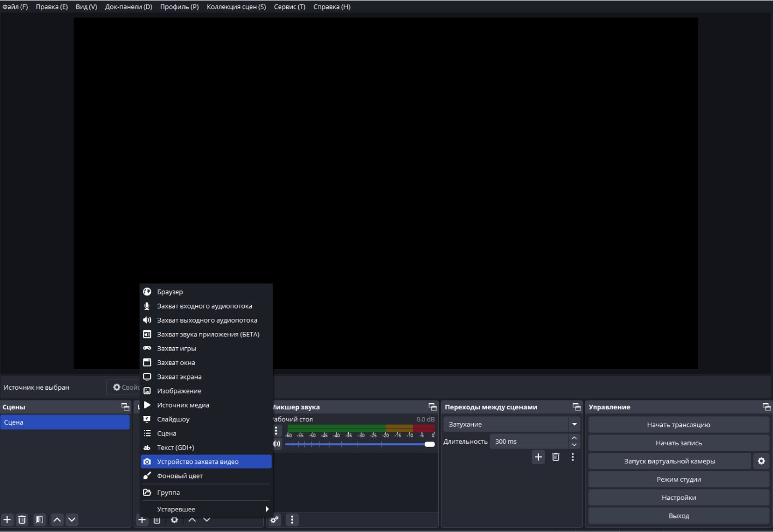The image size is (773, 532).
Task: Open the Коллекция сцен menu
Action: tap(236, 7)
